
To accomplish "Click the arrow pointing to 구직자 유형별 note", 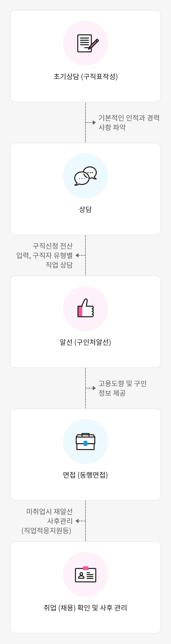I will pyautogui.click(x=77, y=255).
